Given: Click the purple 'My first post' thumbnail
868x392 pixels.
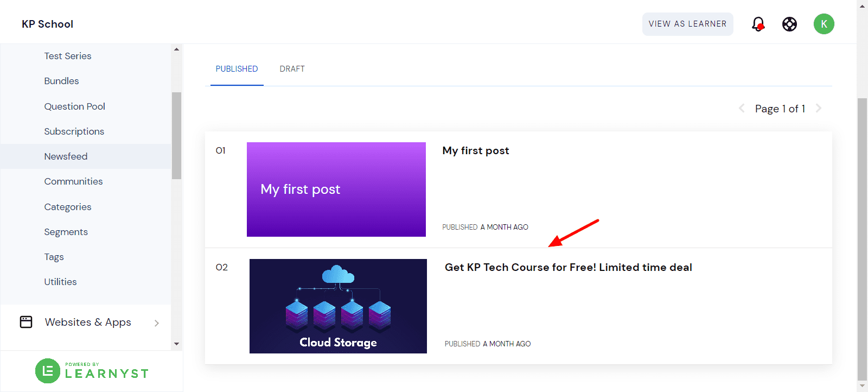Looking at the screenshot, I should coord(336,189).
